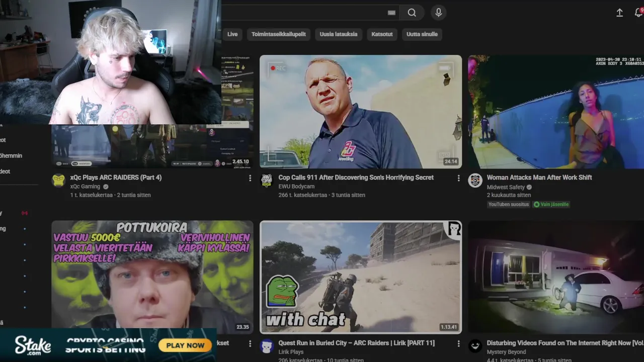The height and width of the screenshot is (362, 644).
Task: Open the Pottukoira video thumbnail
Action: [x=152, y=277]
